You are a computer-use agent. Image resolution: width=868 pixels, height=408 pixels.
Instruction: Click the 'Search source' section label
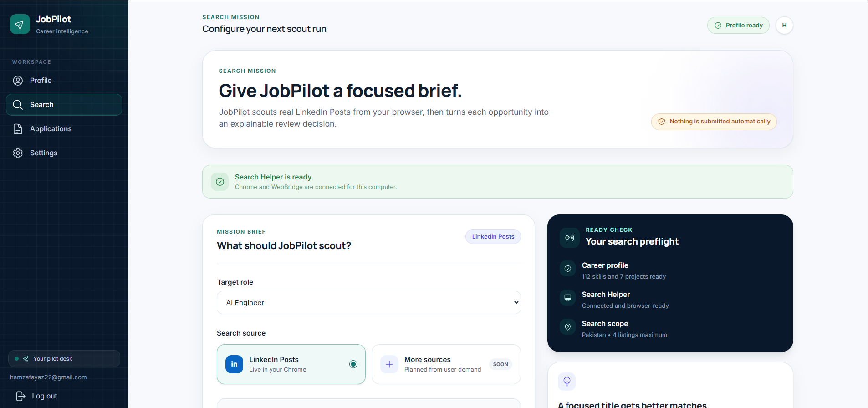pos(241,333)
